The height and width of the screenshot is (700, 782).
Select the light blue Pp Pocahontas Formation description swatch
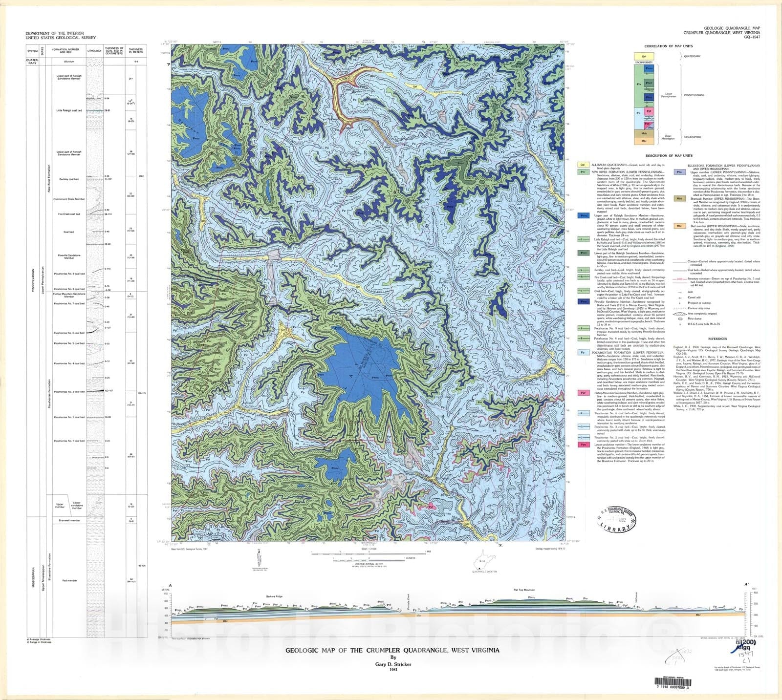coord(583,352)
